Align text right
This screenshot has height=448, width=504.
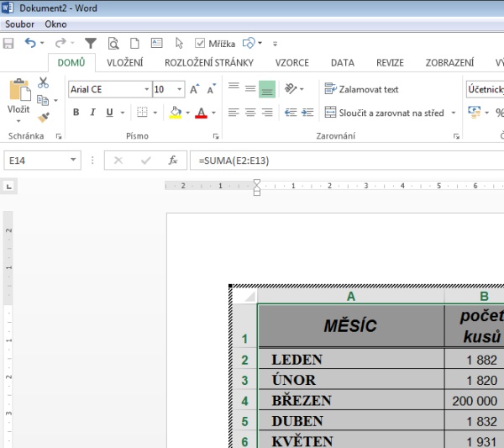267,113
